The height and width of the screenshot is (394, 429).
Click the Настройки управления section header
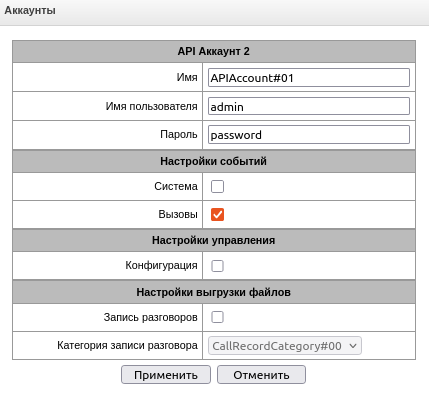[214, 240]
